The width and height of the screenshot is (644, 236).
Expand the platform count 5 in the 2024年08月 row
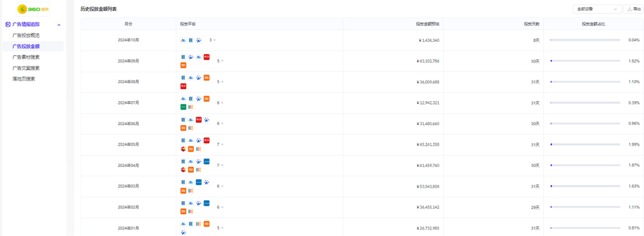coord(220,82)
